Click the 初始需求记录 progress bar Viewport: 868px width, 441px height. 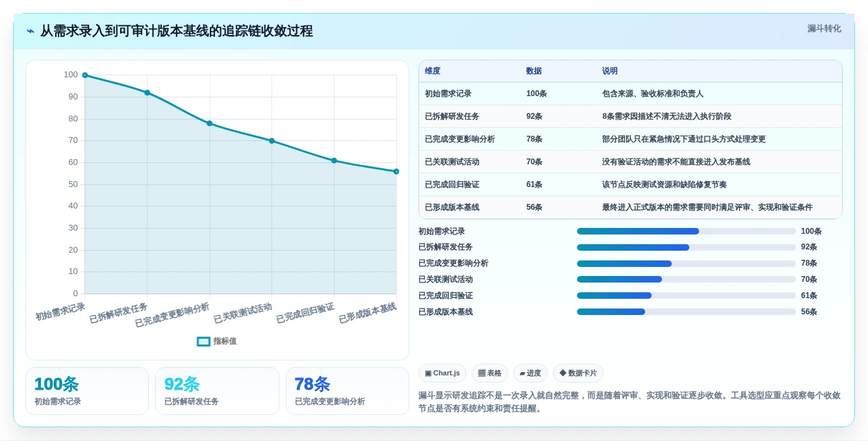[686, 231]
